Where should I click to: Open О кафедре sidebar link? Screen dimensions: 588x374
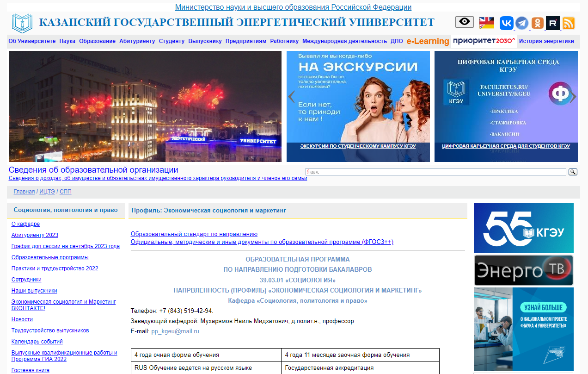pos(25,224)
